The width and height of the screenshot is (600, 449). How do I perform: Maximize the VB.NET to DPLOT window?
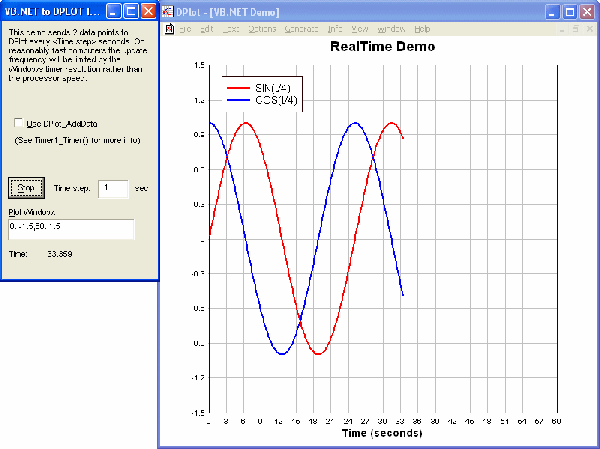click(130, 12)
